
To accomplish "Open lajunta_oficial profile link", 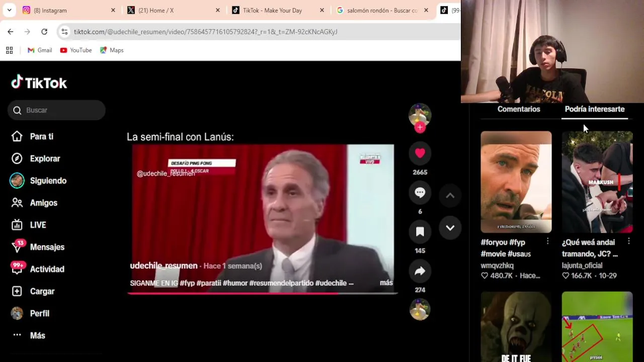I will pyautogui.click(x=582, y=265).
